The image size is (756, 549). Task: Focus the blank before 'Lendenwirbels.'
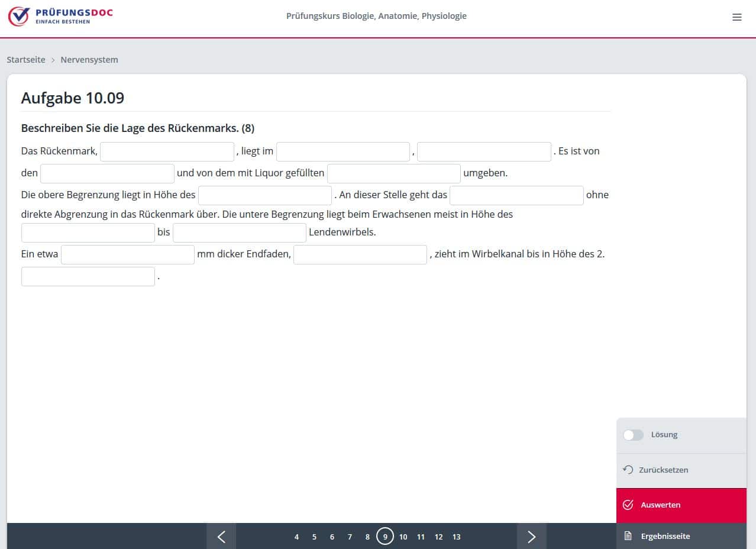(x=240, y=232)
